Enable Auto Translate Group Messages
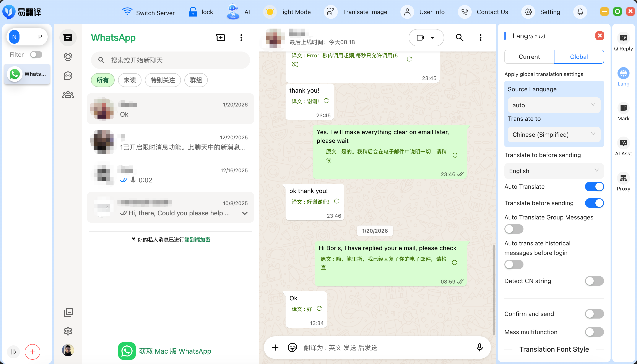 [513, 229]
